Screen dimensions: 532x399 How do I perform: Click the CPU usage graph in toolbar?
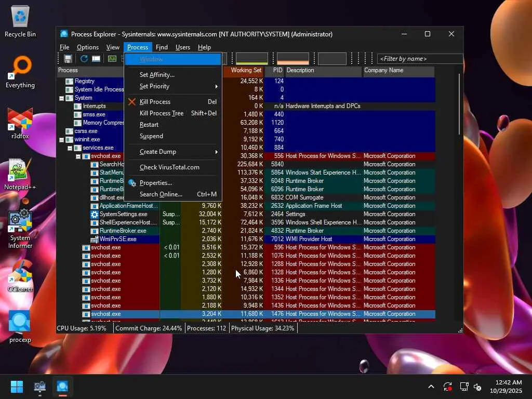pos(252,58)
